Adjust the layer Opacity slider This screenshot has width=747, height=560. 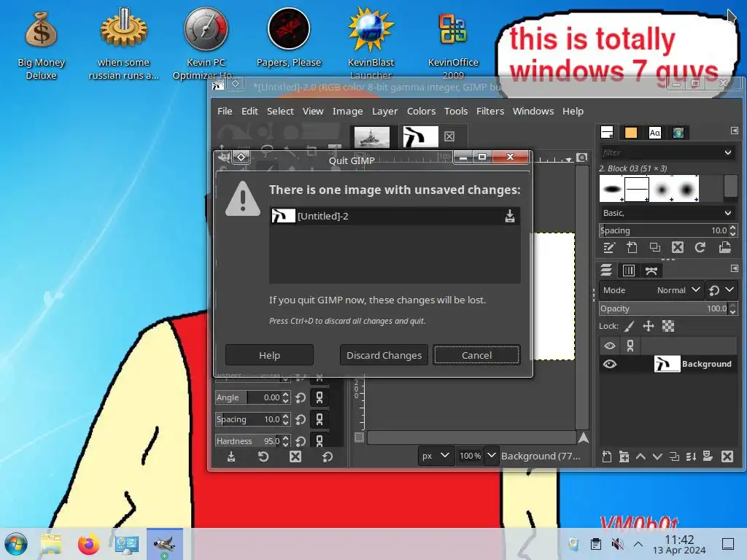[663, 308]
